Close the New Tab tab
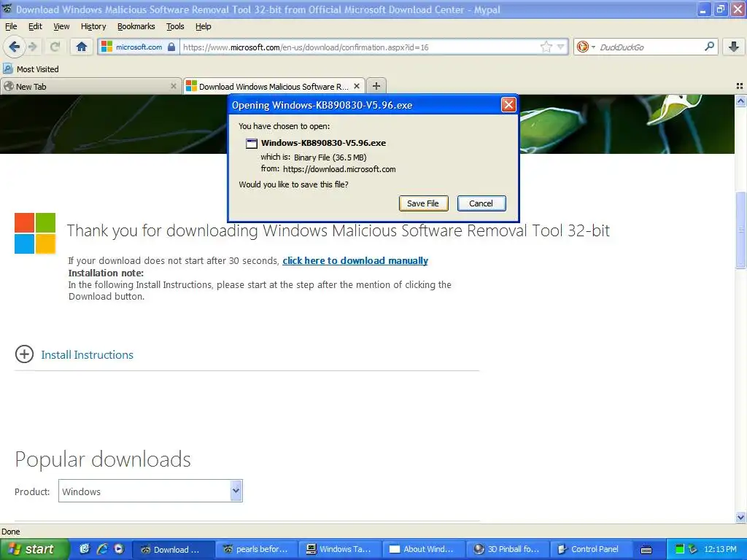747x560 pixels. click(174, 86)
